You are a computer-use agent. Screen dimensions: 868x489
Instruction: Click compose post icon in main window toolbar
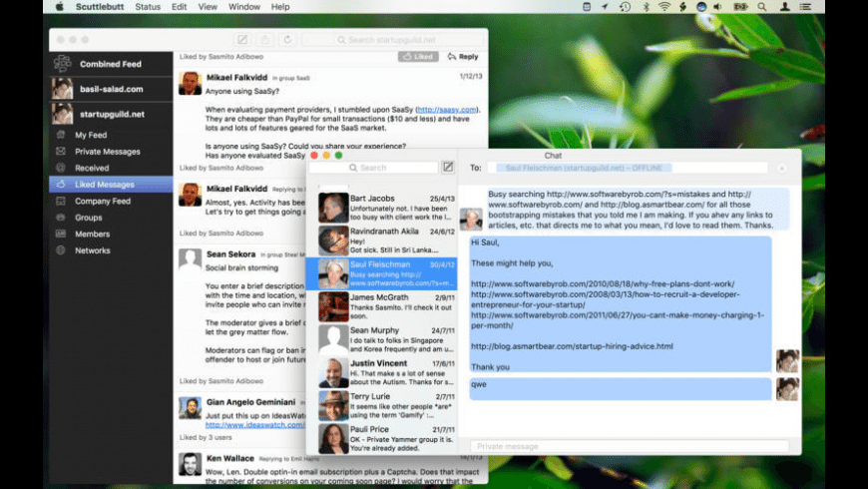(241, 40)
